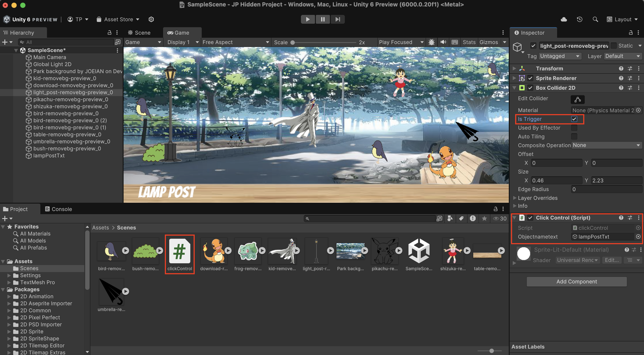Image resolution: width=644 pixels, height=355 pixels.
Task: Toggle hidden packages visibility eye icon
Action: (x=499, y=219)
